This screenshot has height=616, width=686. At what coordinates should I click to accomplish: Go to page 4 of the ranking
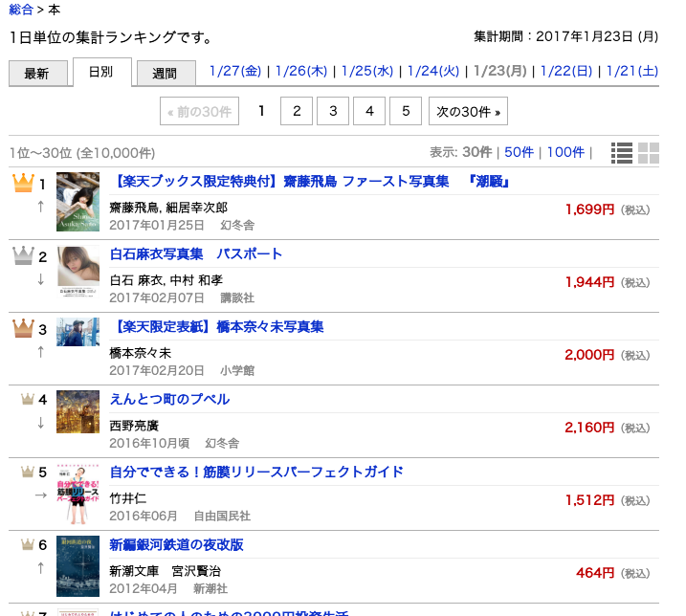pyautogui.click(x=369, y=111)
